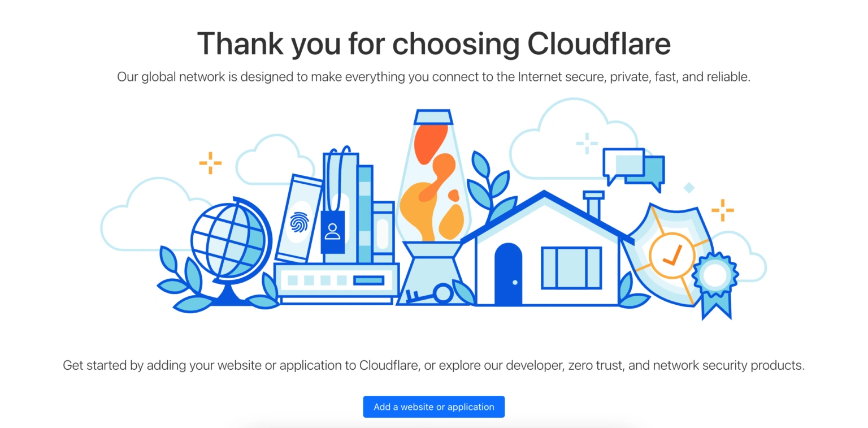Click the orange lava lamp illustration
This screenshot has height=428, width=868.
pos(433,187)
